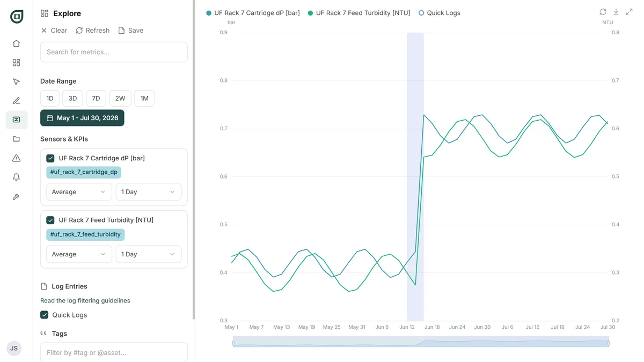Toggle the Quick Logs checkbox

click(x=45, y=315)
